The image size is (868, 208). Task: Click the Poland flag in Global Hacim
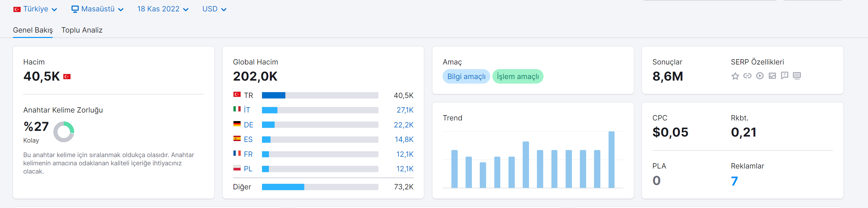point(237,168)
